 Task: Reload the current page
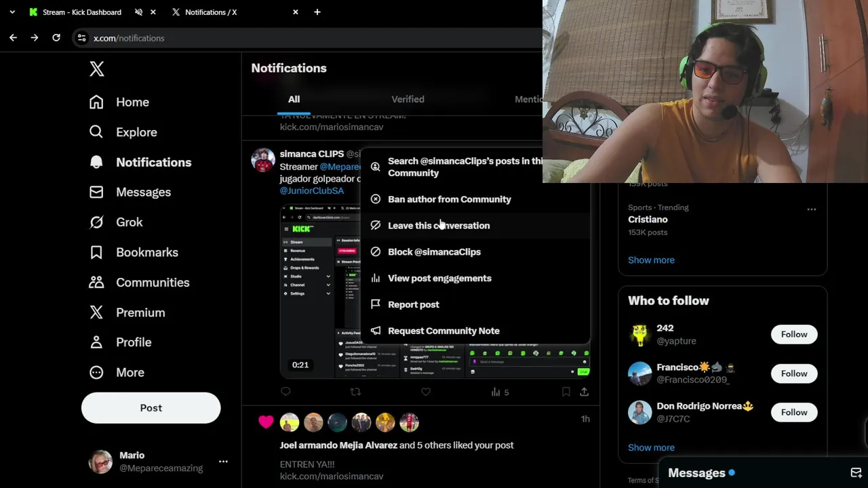56,38
